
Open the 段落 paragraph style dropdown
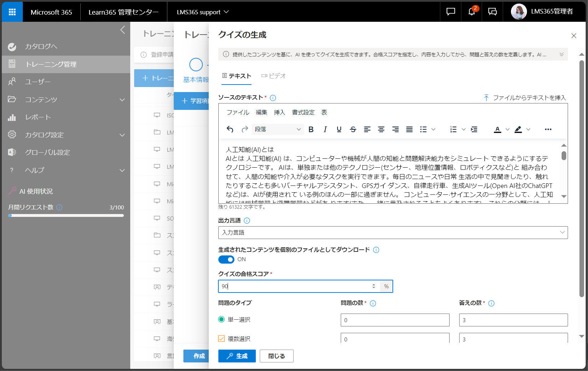[x=278, y=129]
